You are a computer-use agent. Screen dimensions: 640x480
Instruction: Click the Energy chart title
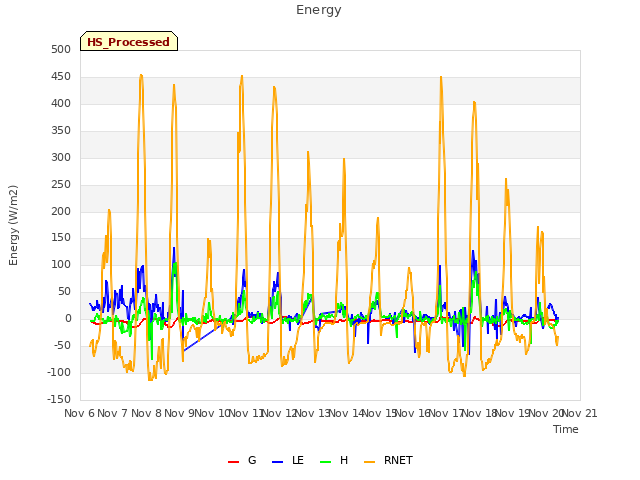click(319, 10)
